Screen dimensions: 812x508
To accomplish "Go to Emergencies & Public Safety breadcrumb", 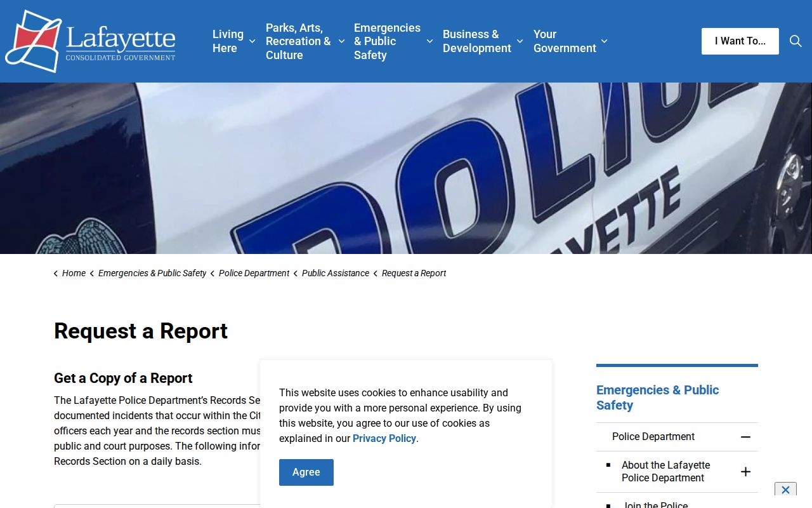I will click(x=152, y=273).
